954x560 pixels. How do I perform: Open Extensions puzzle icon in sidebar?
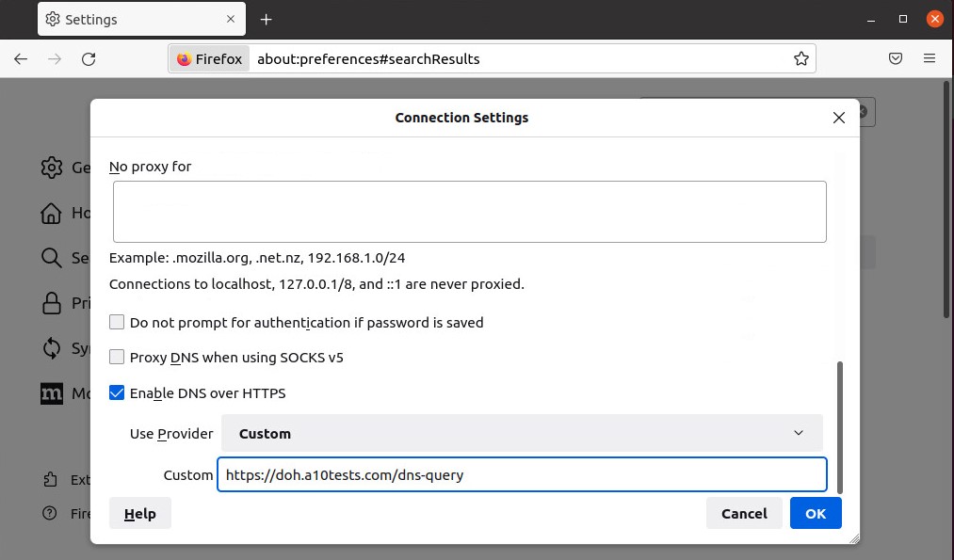(x=51, y=480)
